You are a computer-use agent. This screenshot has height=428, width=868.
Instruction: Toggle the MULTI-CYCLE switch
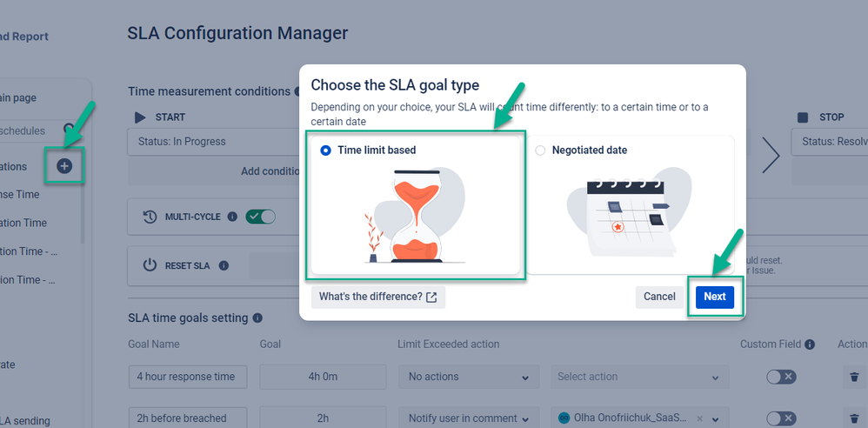(260, 217)
